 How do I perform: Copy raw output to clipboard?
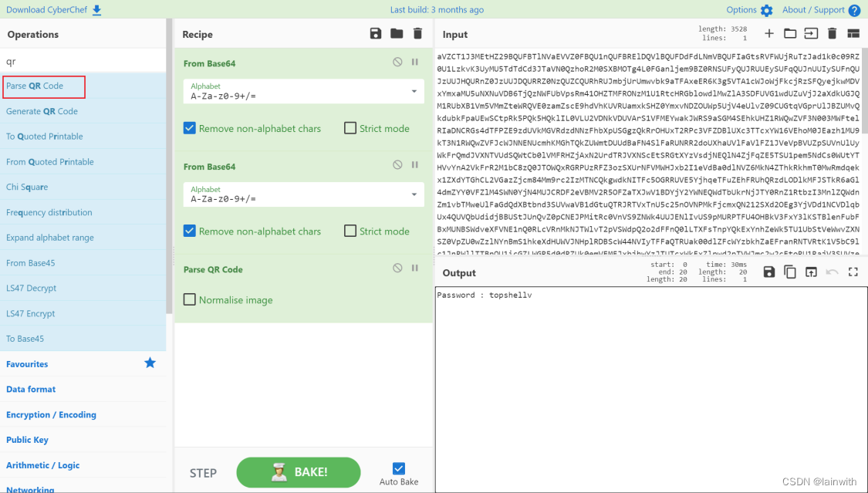pos(790,272)
